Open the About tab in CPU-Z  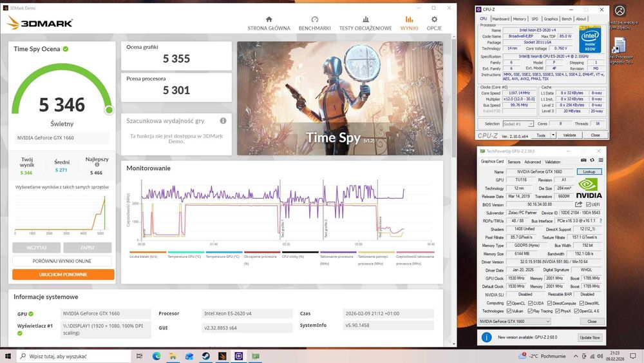coord(581,19)
